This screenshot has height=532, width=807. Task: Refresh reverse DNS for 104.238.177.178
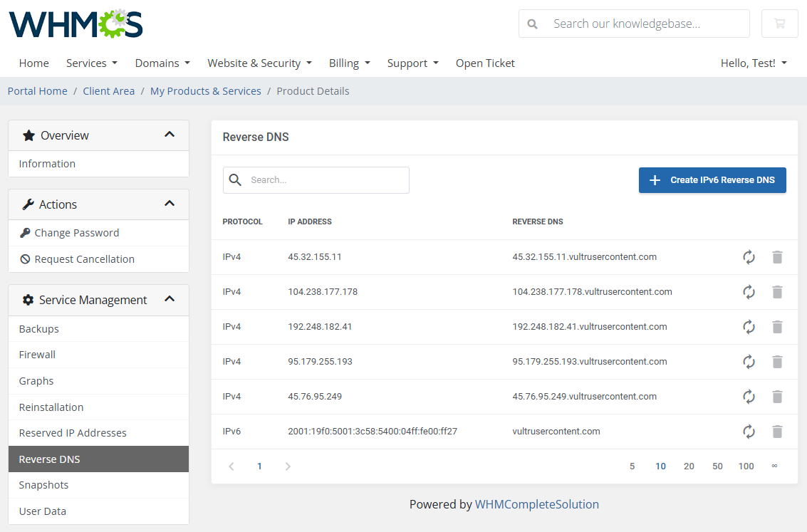[749, 292]
